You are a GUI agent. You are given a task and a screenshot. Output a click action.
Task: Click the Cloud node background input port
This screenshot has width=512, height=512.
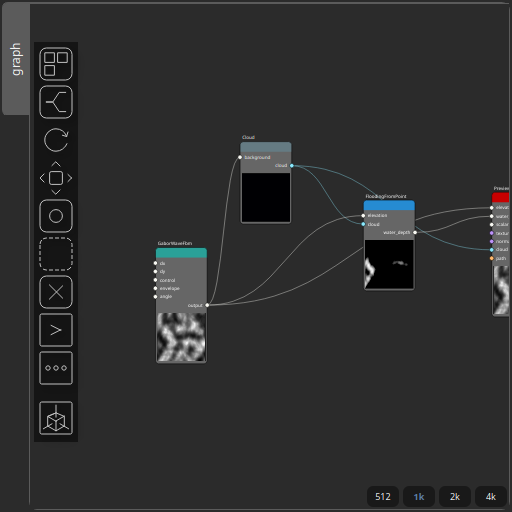point(240,157)
